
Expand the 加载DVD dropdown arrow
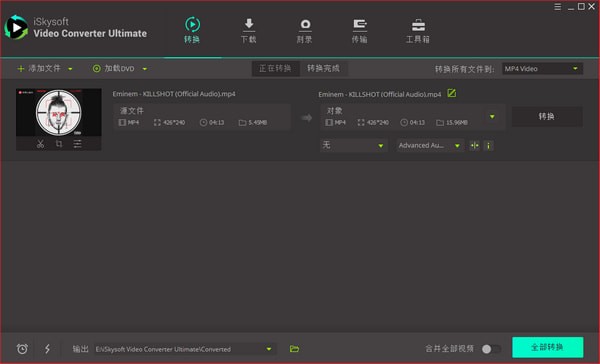coord(145,69)
